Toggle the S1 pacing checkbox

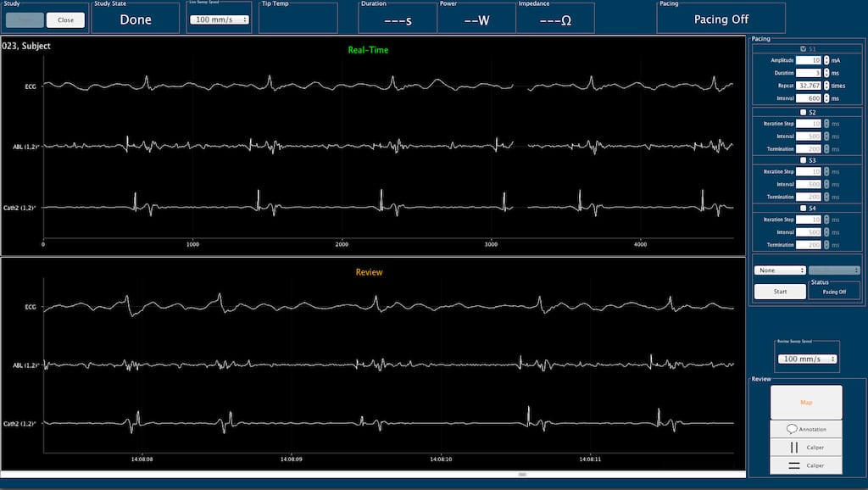pyautogui.click(x=804, y=48)
